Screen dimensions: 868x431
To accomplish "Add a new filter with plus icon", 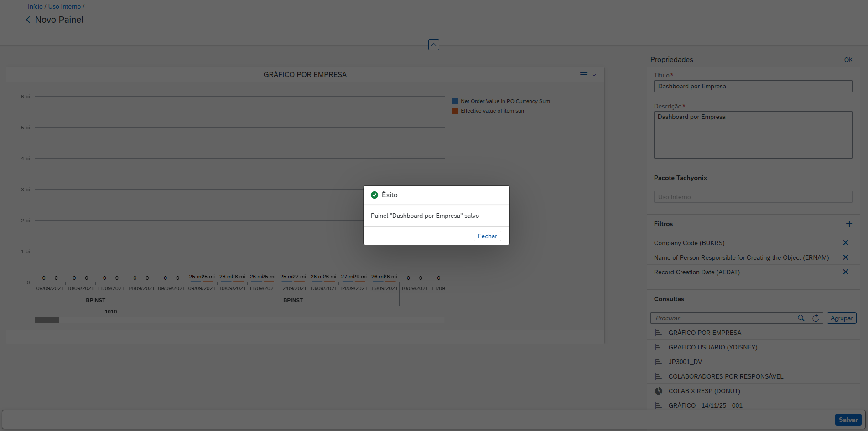I will [x=849, y=224].
